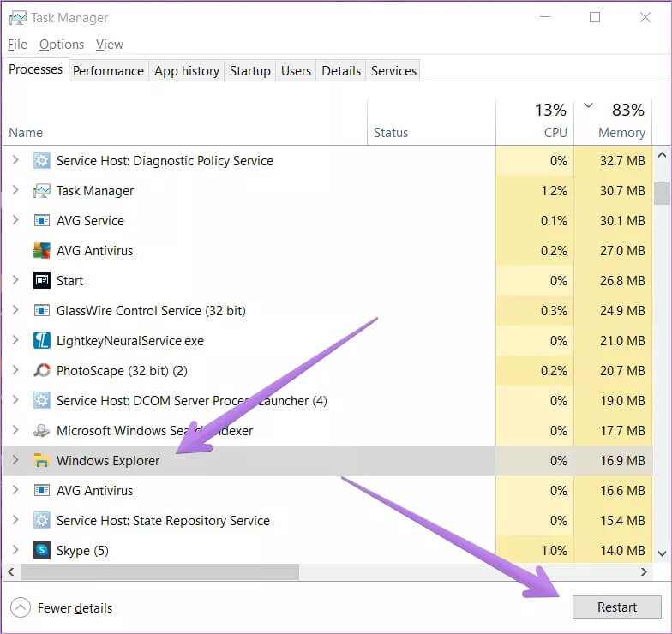Expand the Windows Explorer process group
This screenshot has width=672, height=634.
pyautogui.click(x=15, y=460)
